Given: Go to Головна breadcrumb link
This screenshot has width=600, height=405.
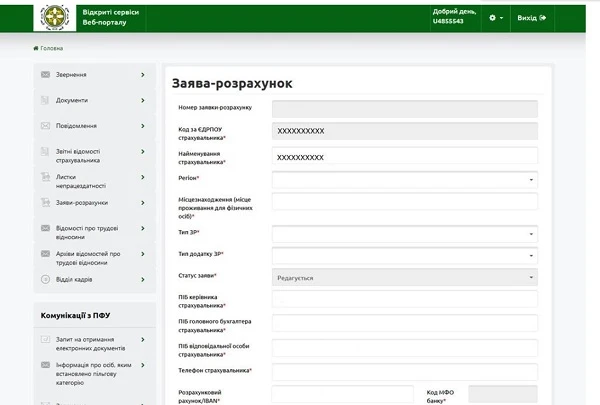Looking at the screenshot, I should tap(50, 48).
